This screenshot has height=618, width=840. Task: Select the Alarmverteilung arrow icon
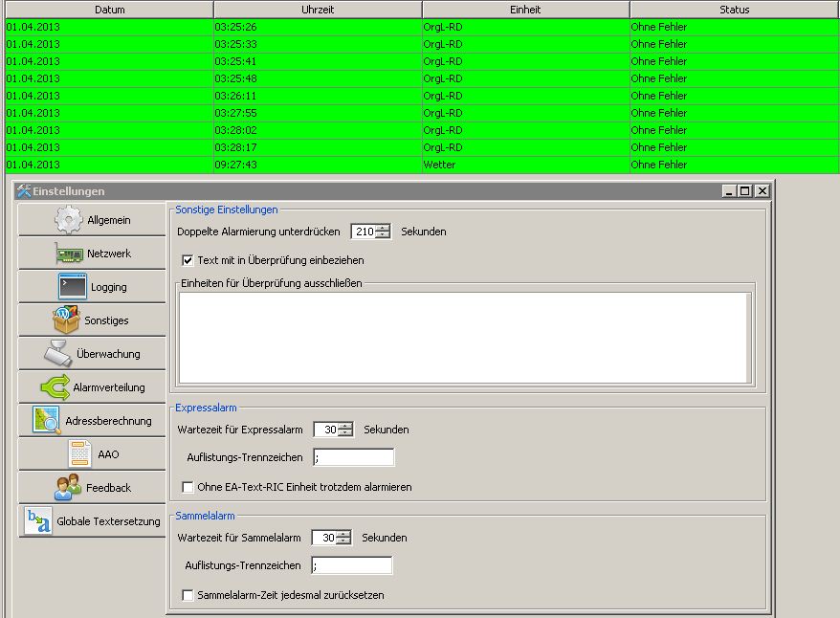click(92, 387)
